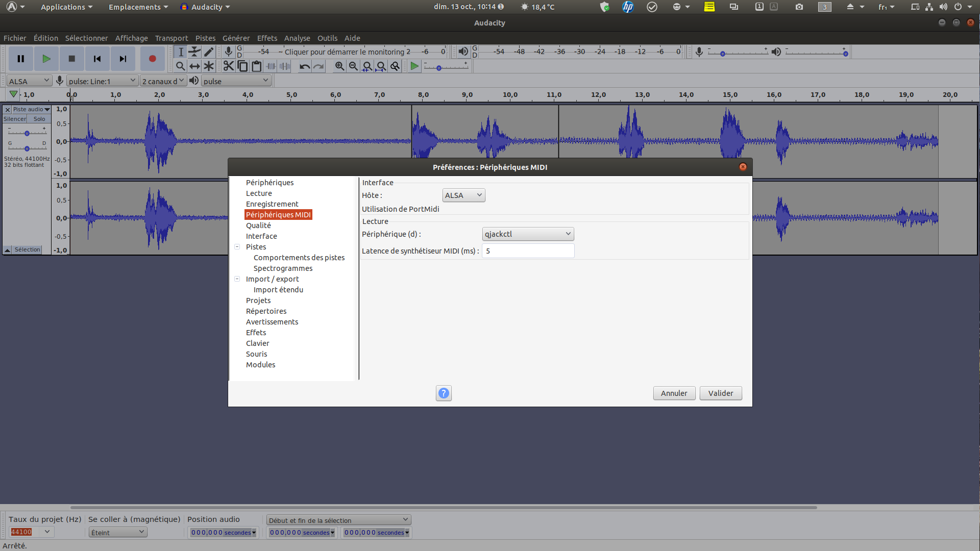Viewport: 980px width, 551px height.
Task: Select the Envelope tool
Action: [194, 52]
